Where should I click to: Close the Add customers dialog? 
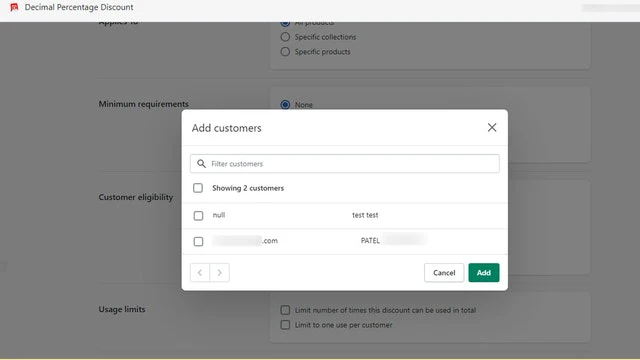tap(492, 127)
